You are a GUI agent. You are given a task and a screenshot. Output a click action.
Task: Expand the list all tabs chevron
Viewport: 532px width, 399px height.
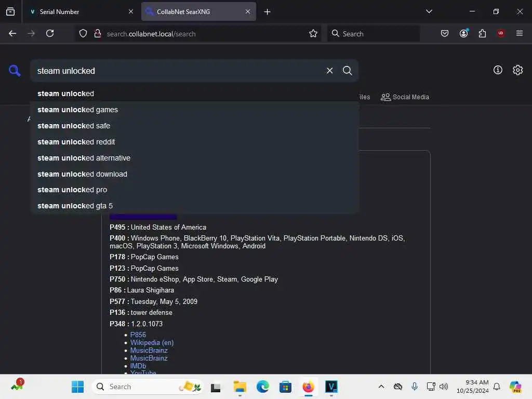(429, 11)
